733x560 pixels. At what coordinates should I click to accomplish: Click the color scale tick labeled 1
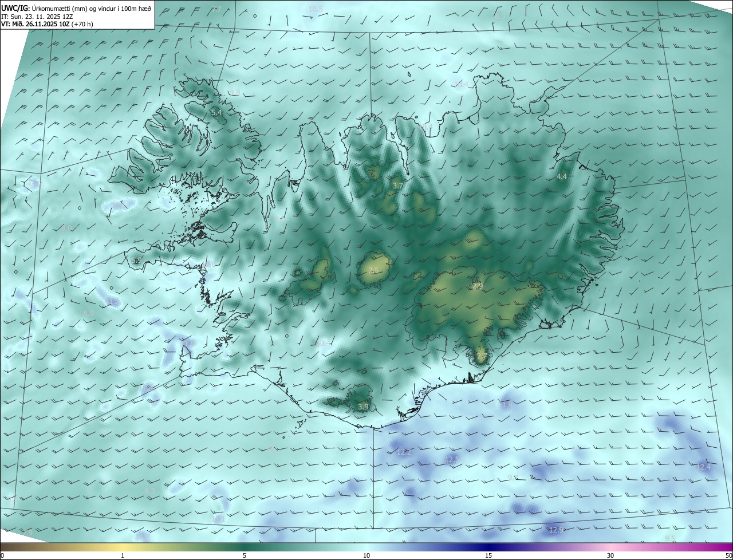click(123, 555)
